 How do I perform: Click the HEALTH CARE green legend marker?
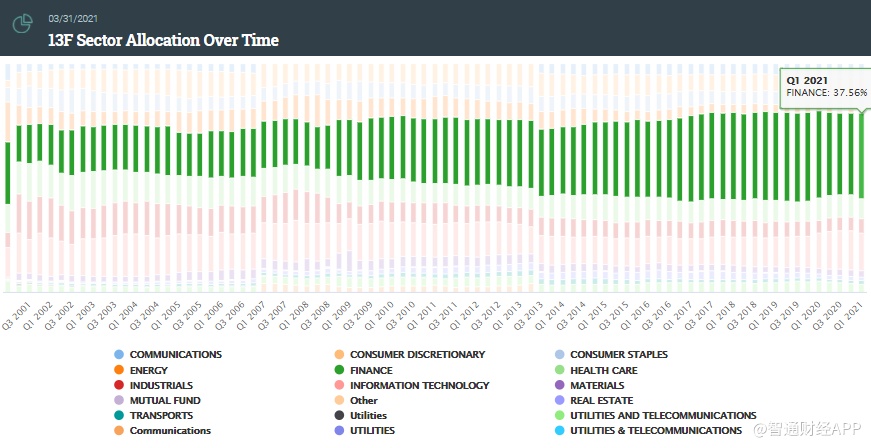(x=559, y=370)
